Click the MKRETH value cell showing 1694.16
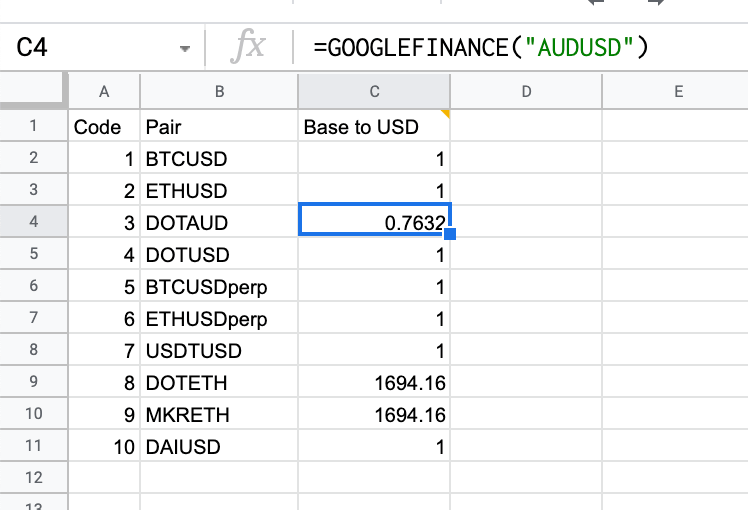Image resolution: width=748 pixels, height=510 pixels. [x=374, y=414]
